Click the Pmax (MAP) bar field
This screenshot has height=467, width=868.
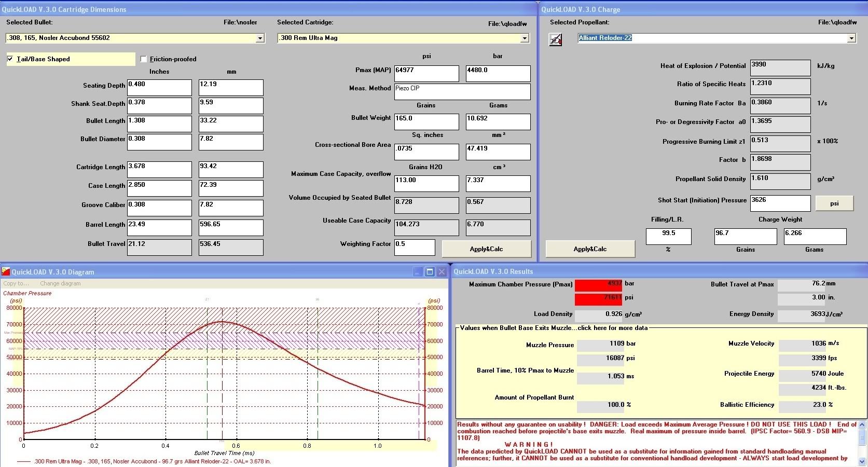point(498,74)
